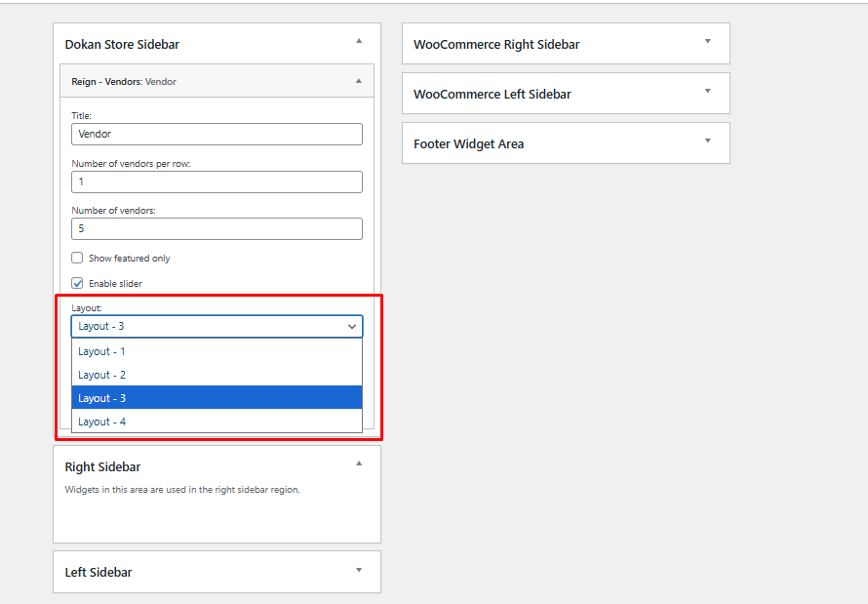The image size is (868, 604).
Task: Focus the Number of vendors field
Action: 217,228
